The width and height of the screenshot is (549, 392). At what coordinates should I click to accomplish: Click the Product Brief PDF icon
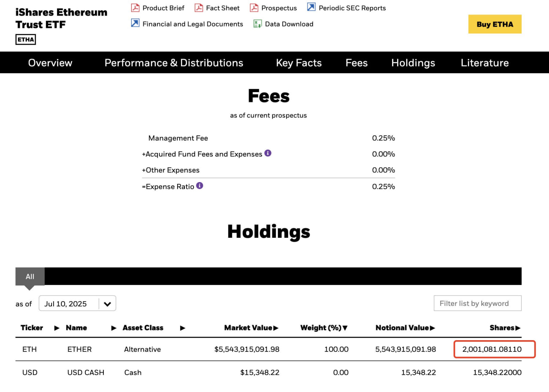pos(136,8)
